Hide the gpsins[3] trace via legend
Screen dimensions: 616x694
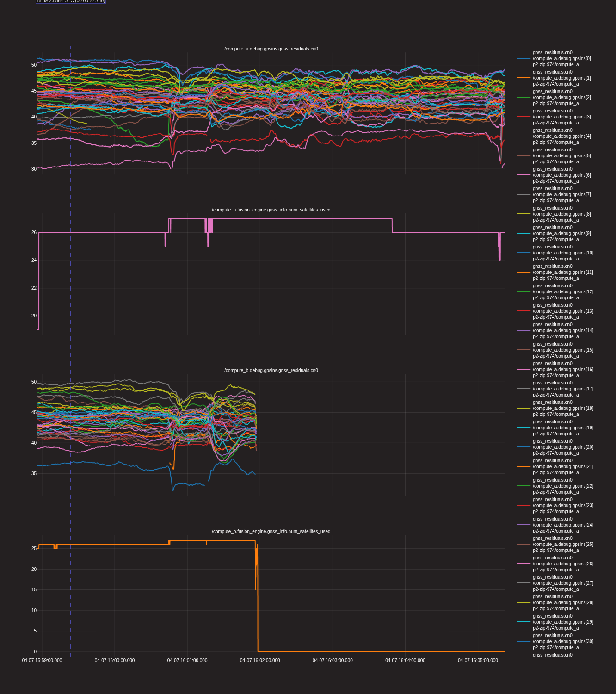coord(554,117)
